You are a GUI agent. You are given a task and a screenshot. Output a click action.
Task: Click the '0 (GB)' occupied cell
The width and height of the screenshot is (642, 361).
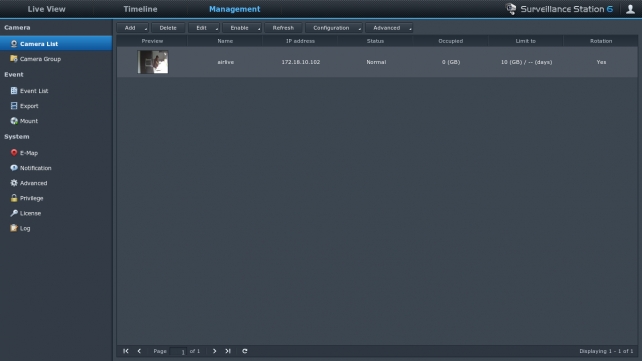point(451,62)
